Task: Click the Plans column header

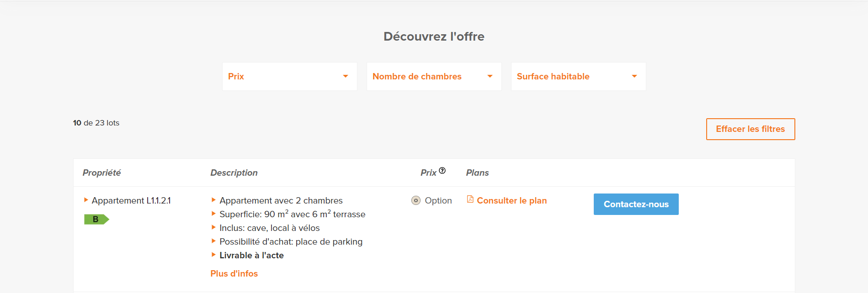Action: 477,173
